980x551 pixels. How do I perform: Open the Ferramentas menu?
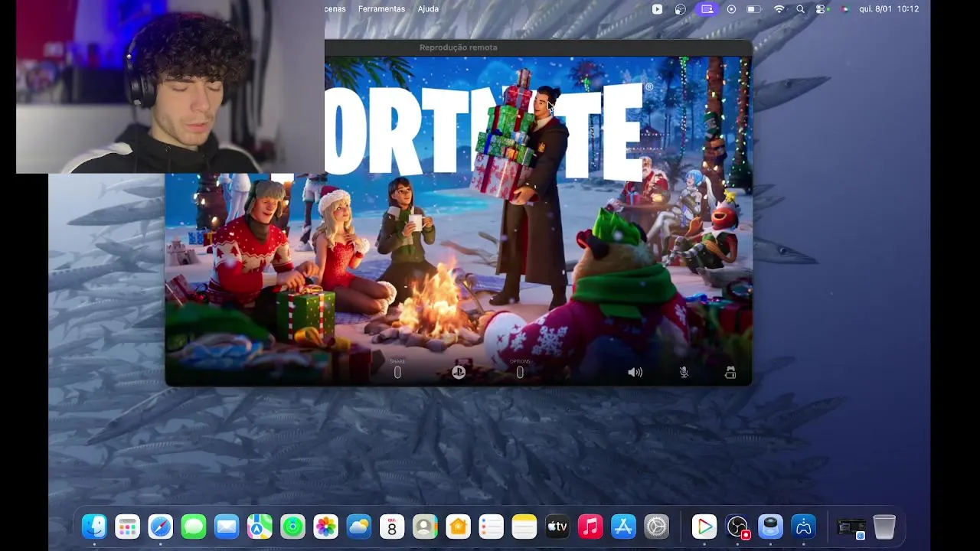(381, 9)
